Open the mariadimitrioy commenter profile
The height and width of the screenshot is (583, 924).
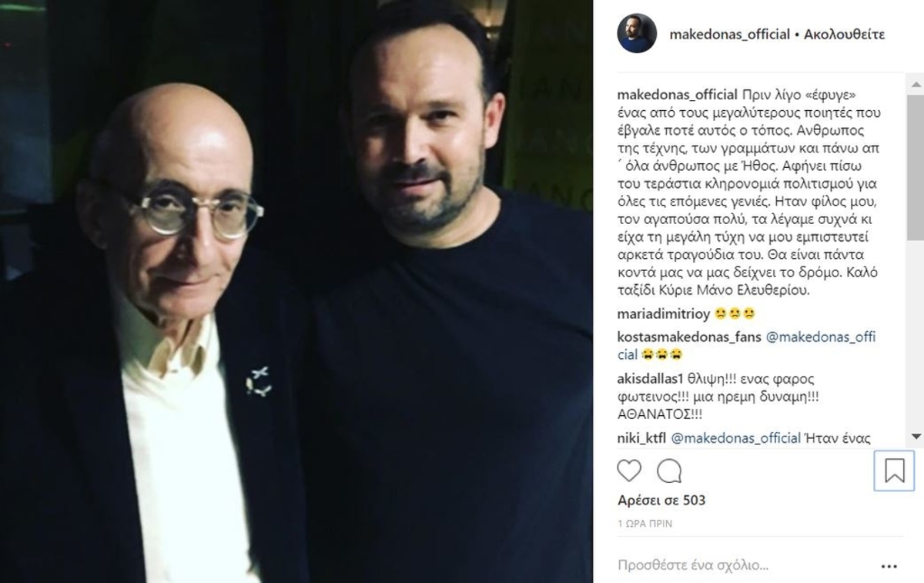point(664,313)
